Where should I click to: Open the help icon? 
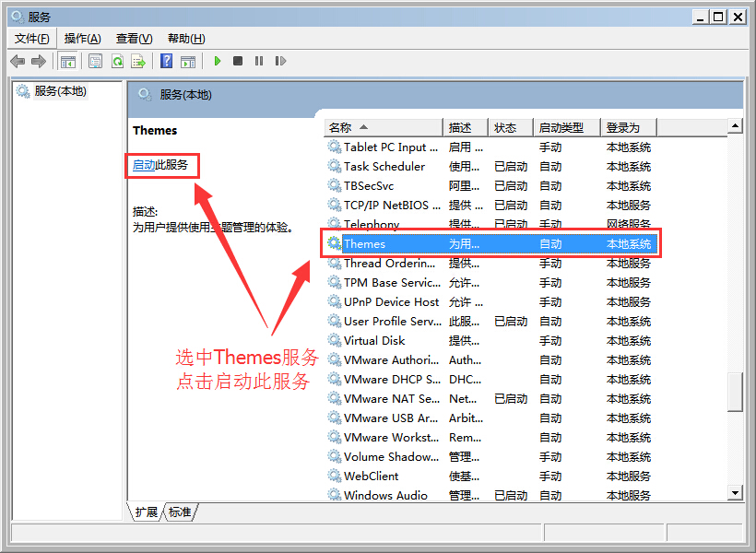[x=165, y=61]
